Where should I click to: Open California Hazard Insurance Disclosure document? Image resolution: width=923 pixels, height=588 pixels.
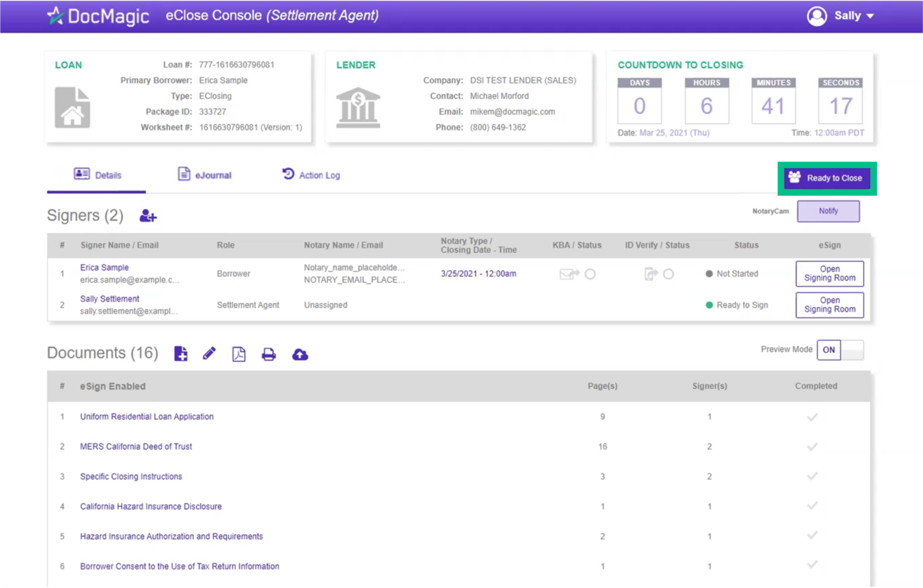pos(151,506)
